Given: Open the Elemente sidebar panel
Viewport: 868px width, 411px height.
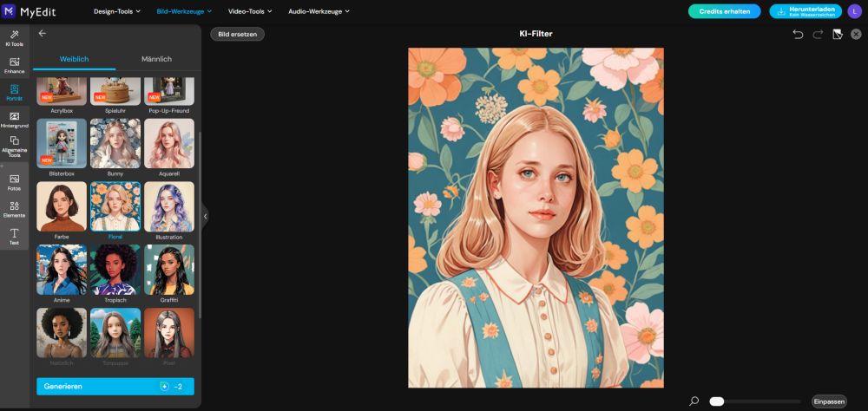Looking at the screenshot, I should click(14, 209).
